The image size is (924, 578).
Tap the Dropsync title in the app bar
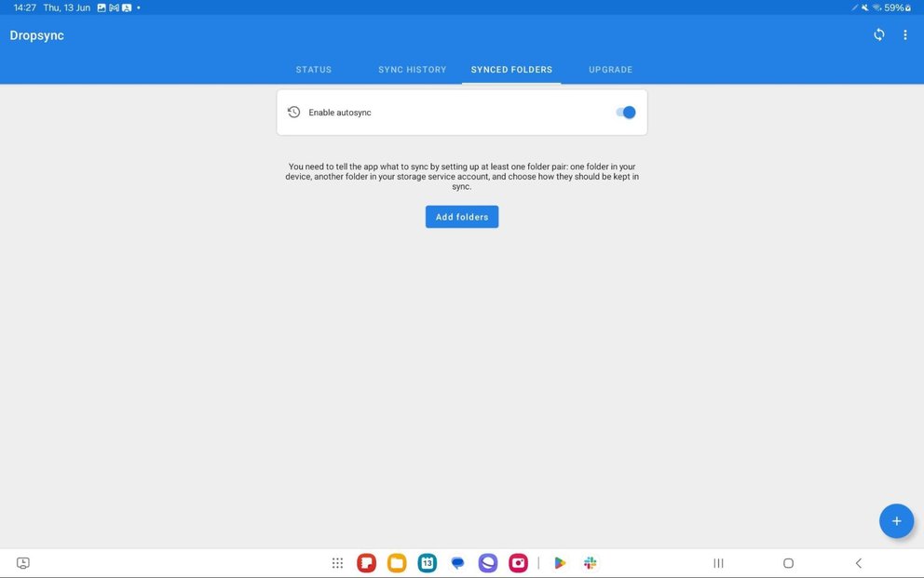tap(35, 34)
